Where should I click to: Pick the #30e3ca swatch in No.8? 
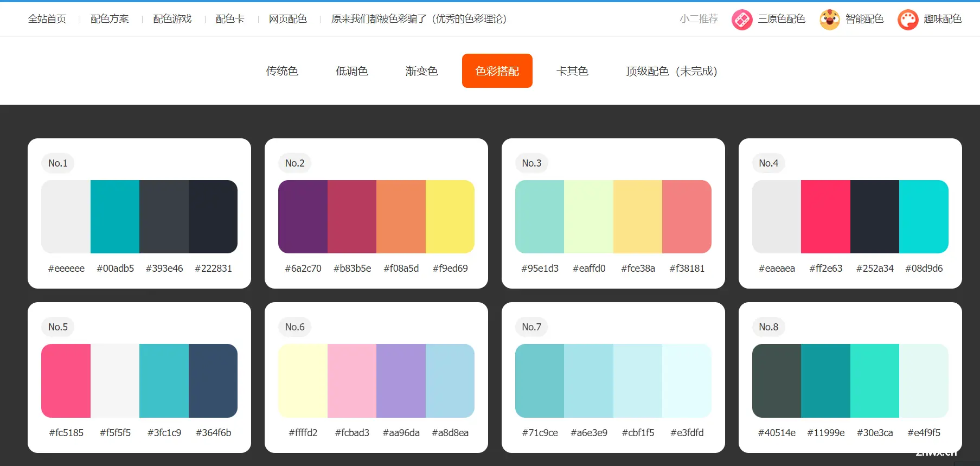(x=875, y=381)
